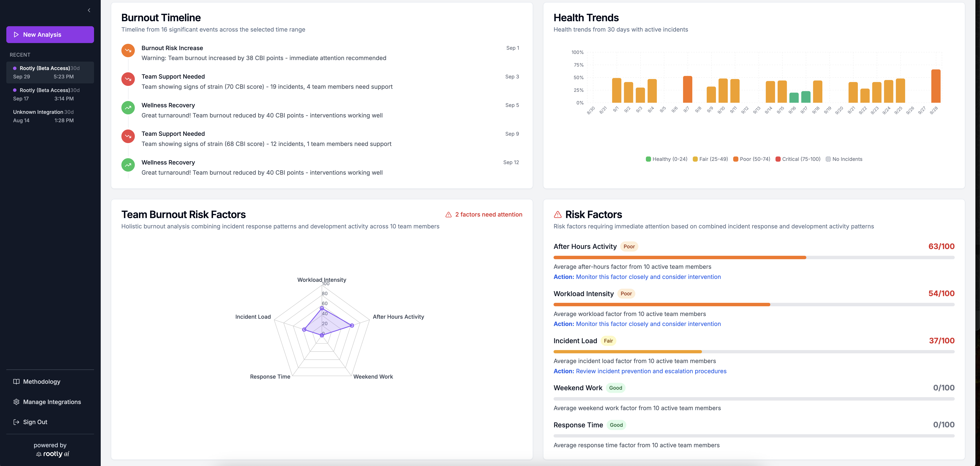This screenshot has height=466, width=980.
Task: Click After Hours Activity radar chart point
Action: (x=352, y=325)
